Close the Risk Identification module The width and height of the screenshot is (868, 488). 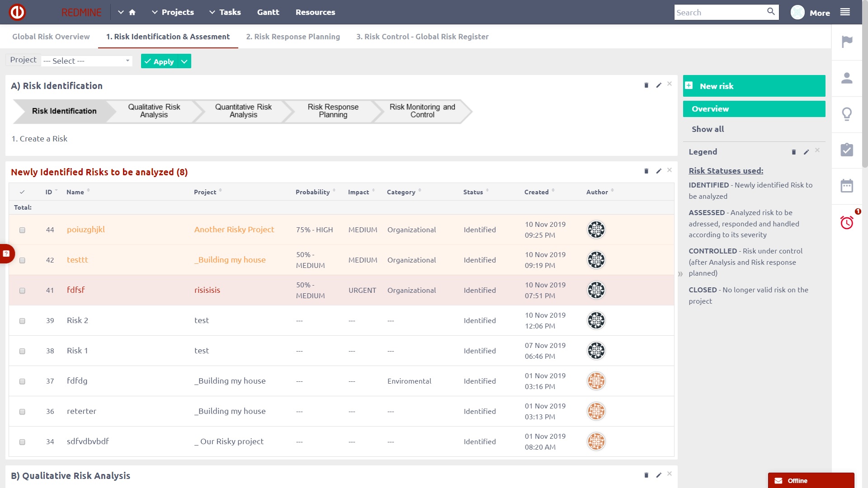coord(670,84)
